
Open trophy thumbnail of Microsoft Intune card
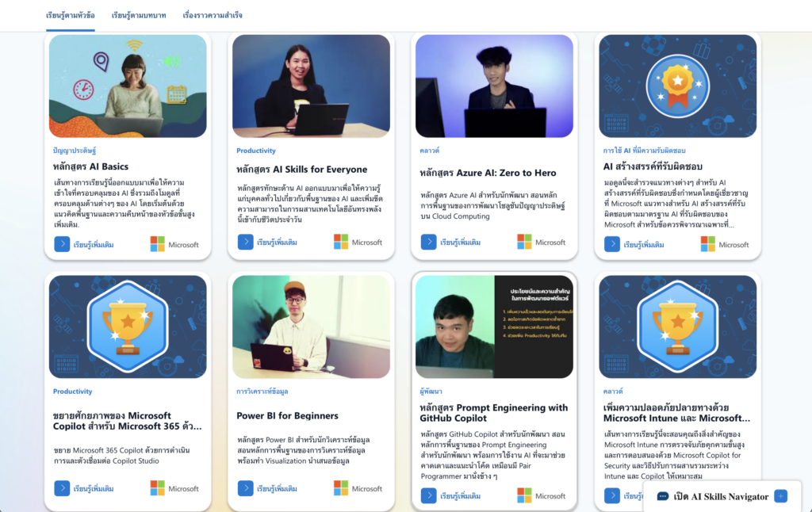(x=678, y=327)
